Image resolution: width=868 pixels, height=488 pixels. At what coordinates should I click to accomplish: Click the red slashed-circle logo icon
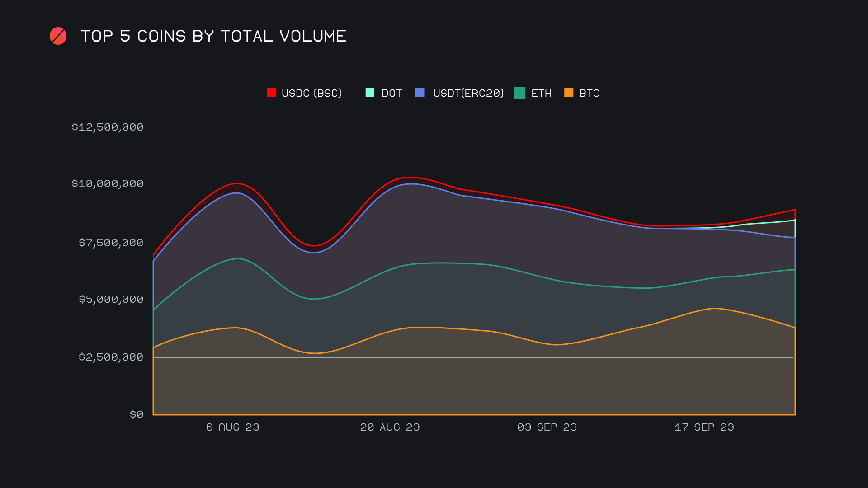[x=58, y=36]
